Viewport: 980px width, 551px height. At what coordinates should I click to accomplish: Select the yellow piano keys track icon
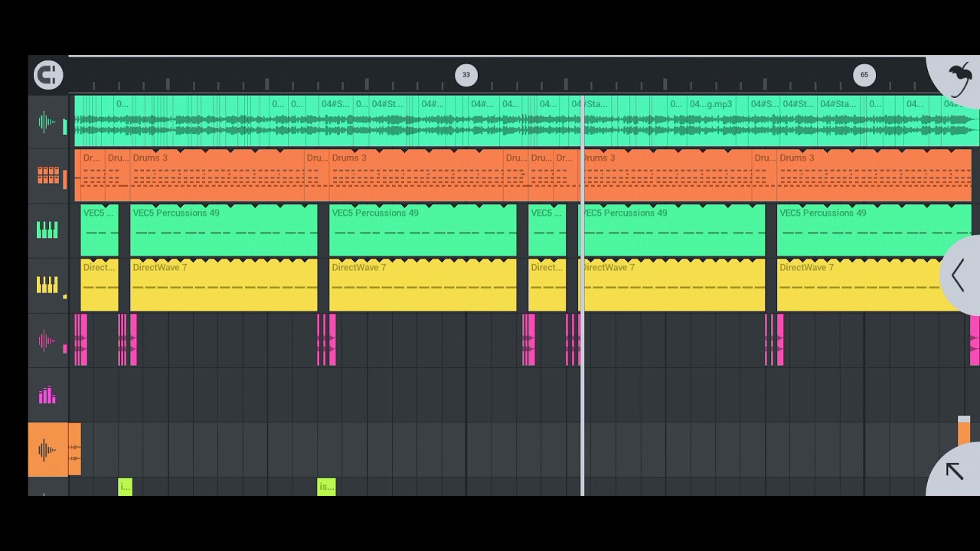tap(47, 285)
